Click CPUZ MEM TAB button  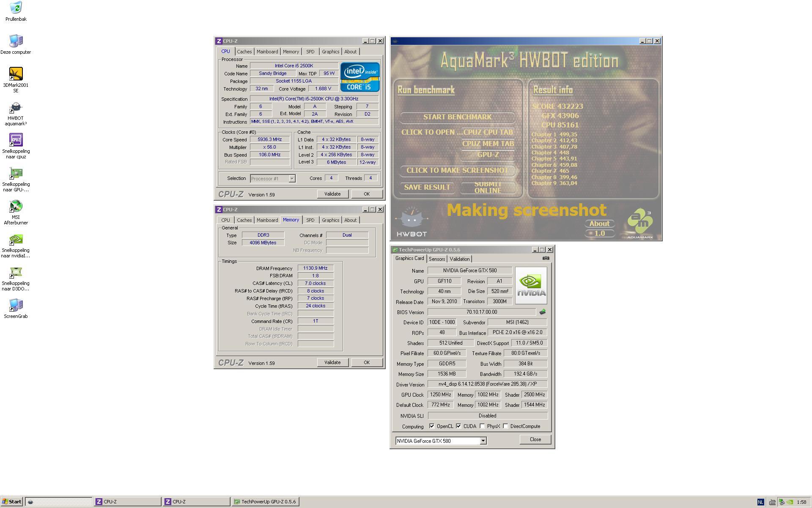[488, 144]
